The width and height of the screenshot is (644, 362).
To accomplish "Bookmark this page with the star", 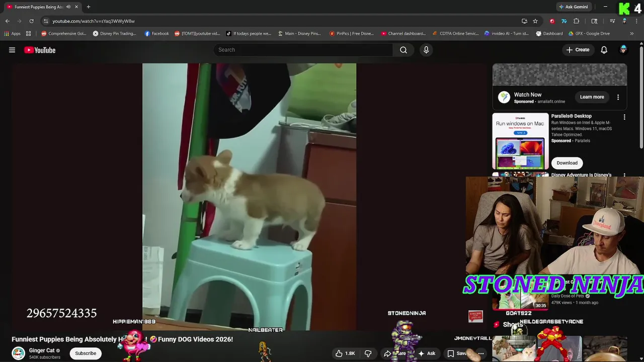I will (x=535, y=21).
